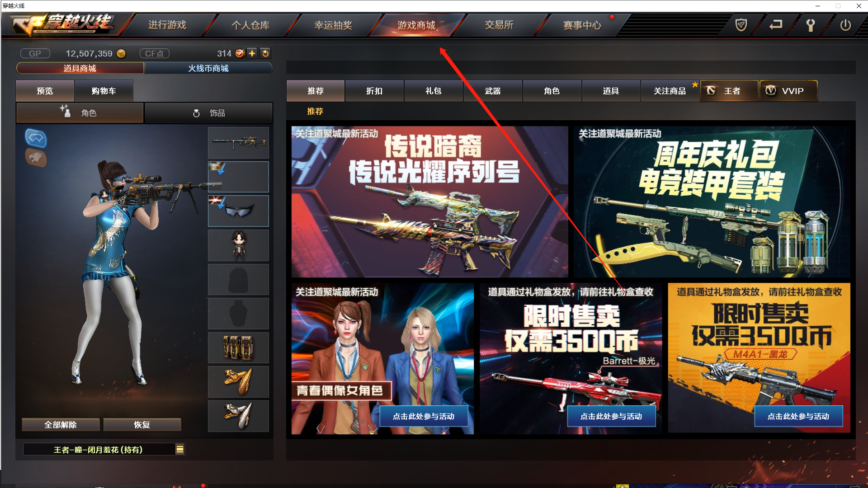Click the 全部解除 button
The image size is (868, 488).
tap(61, 425)
